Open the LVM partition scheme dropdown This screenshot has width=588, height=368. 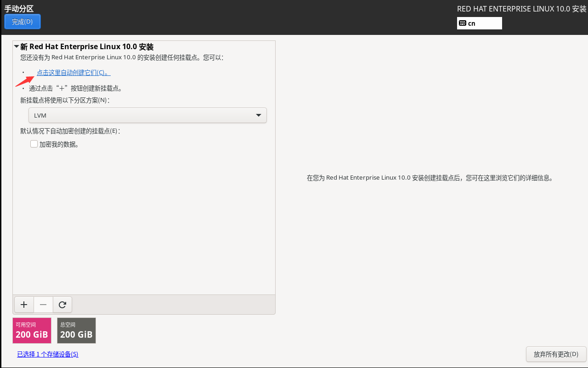(147, 115)
